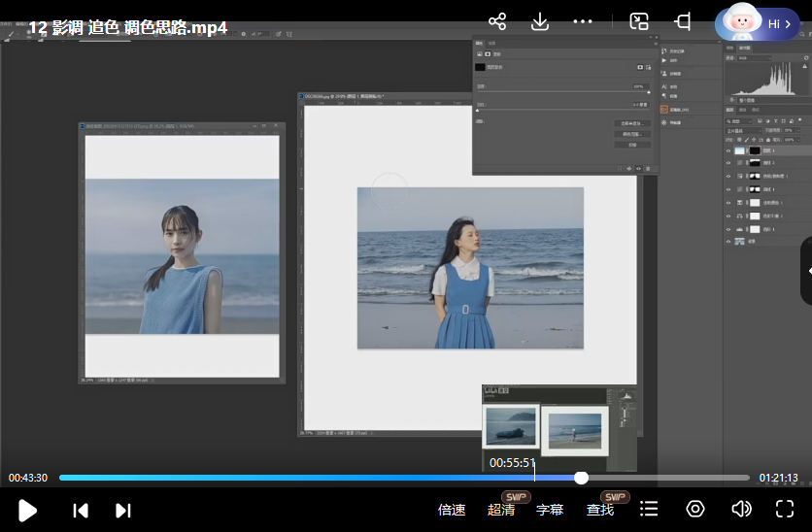Image resolution: width=812 pixels, height=532 pixels.
Task: Open the player settings icon
Action: click(695, 510)
